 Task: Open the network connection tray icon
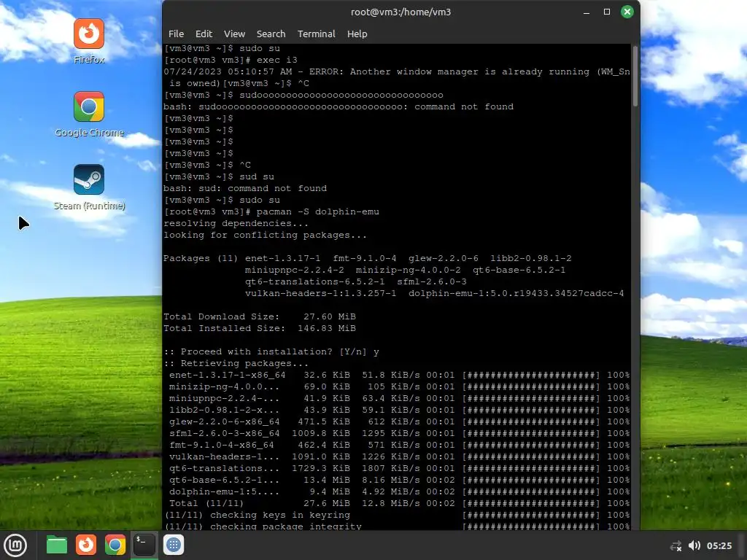676,545
